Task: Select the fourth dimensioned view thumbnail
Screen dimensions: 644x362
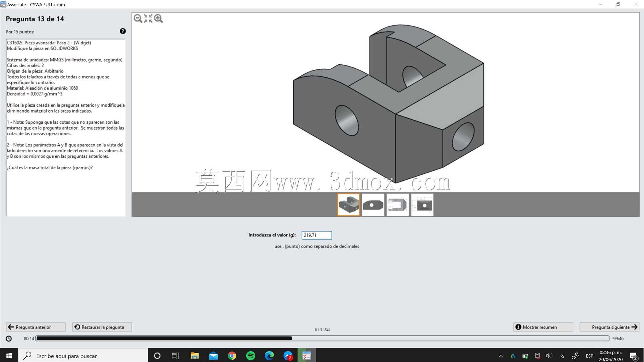Action: pyautogui.click(x=422, y=205)
